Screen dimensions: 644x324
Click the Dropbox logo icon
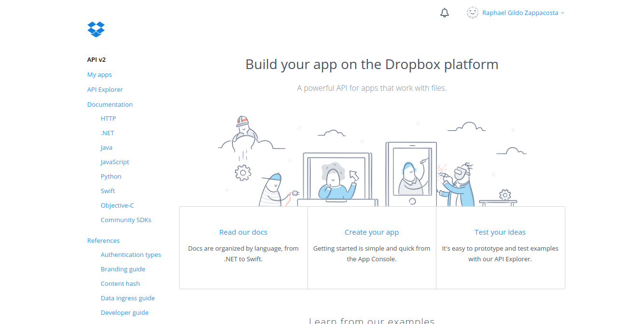pos(96,29)
